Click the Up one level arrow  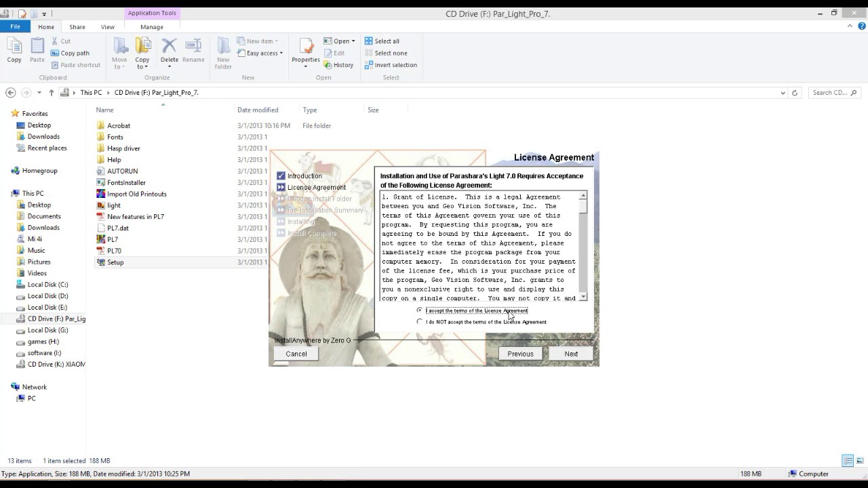tap(52, 93)
